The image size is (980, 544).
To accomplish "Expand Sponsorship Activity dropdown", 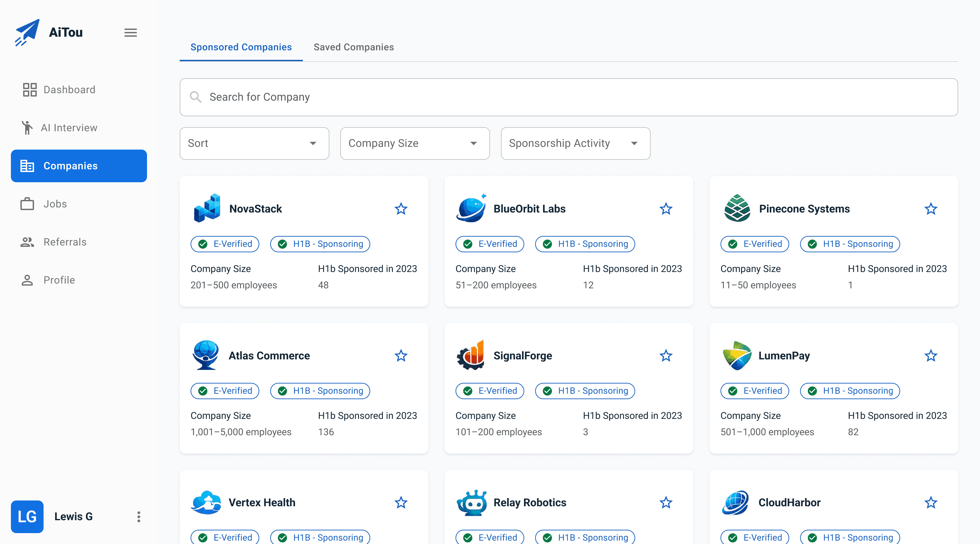I will (x=575, y=143).
